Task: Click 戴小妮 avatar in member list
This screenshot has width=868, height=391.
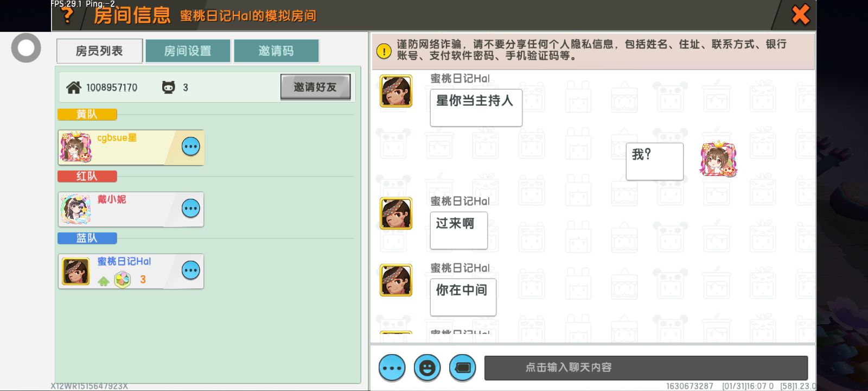Action: 76,209
